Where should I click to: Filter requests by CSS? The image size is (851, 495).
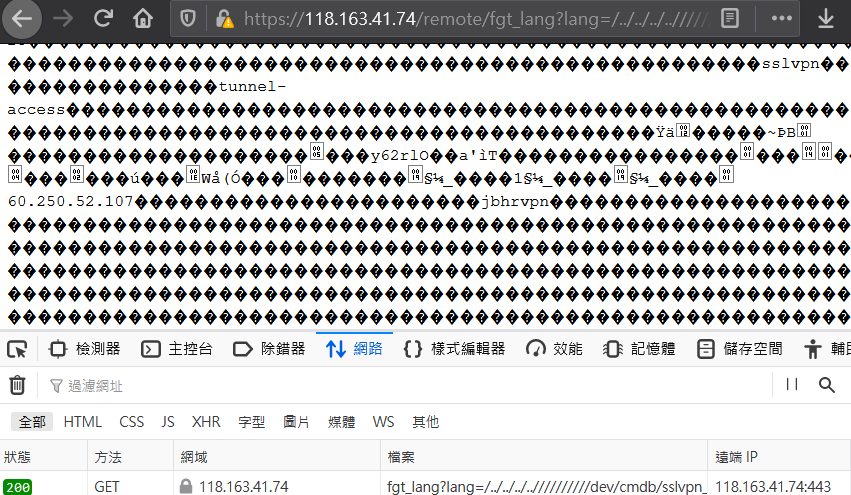coord(131,422)
